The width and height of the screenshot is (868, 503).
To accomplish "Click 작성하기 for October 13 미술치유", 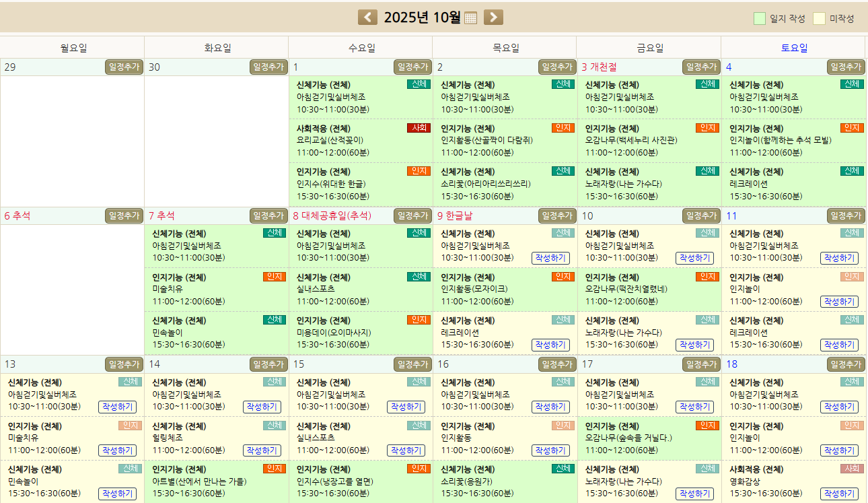I will pyautogui.click(x=117, y=450).
